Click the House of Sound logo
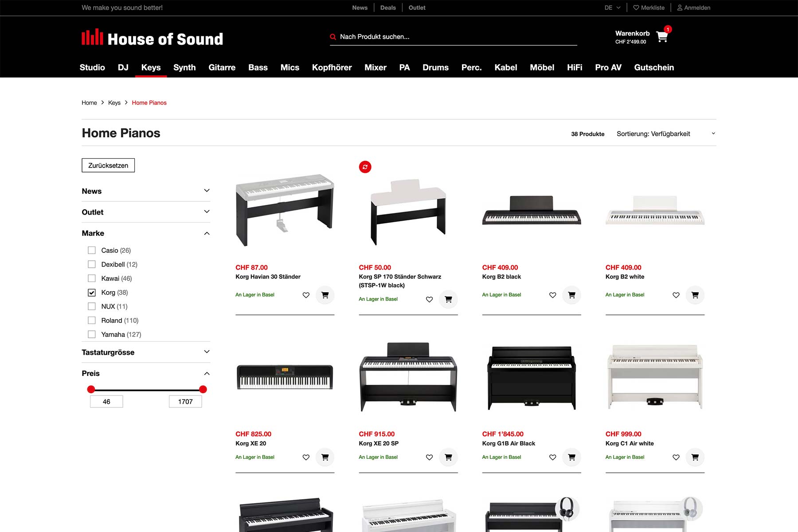The width and height of the screenshot is (798, 532). pyautogui.click(x=152, y=38)
